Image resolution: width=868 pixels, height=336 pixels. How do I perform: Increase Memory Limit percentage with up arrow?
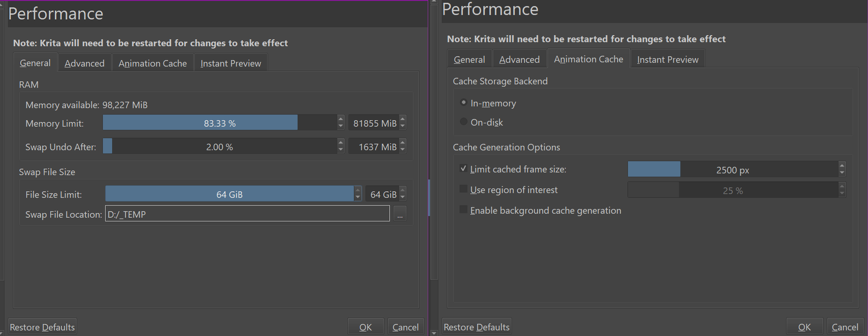point(341,119)
